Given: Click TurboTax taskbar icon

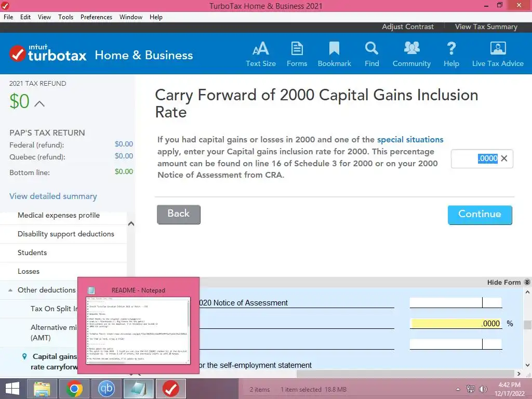Looking at the screenshot, I should (x=170, y=389).
